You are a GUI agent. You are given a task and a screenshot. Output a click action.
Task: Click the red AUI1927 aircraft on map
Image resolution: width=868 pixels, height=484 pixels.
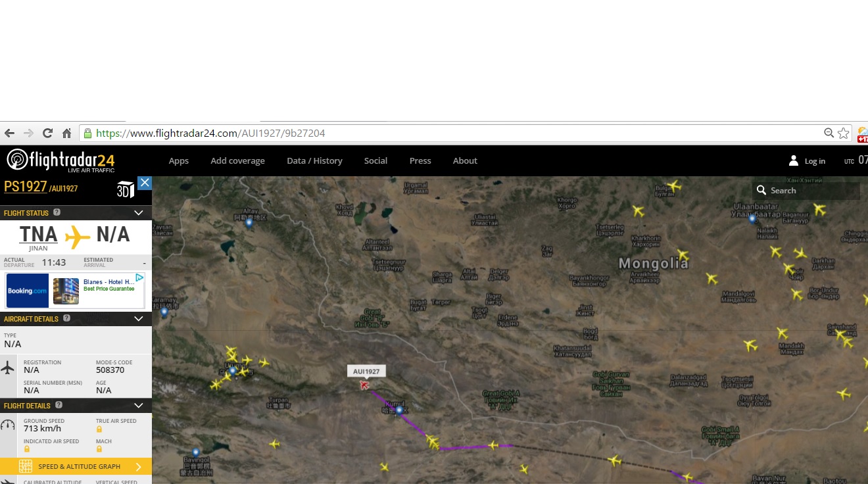click(364, 385)
